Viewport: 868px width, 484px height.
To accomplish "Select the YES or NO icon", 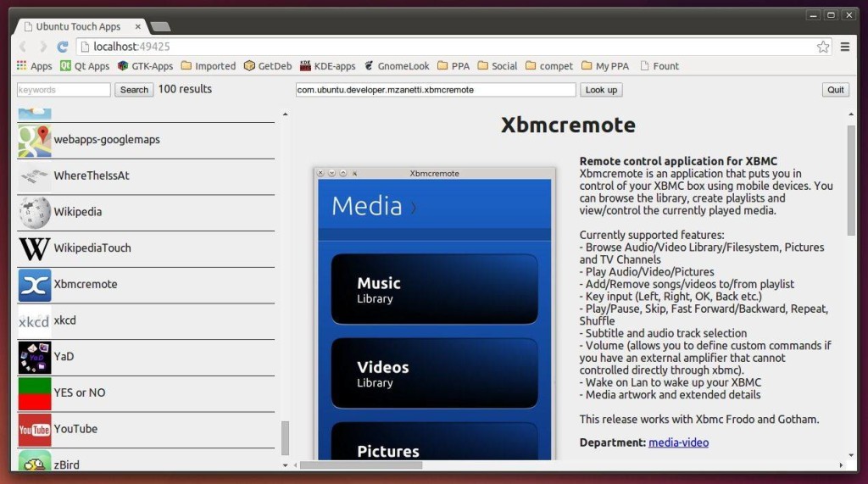I will [x=34, y=394].
